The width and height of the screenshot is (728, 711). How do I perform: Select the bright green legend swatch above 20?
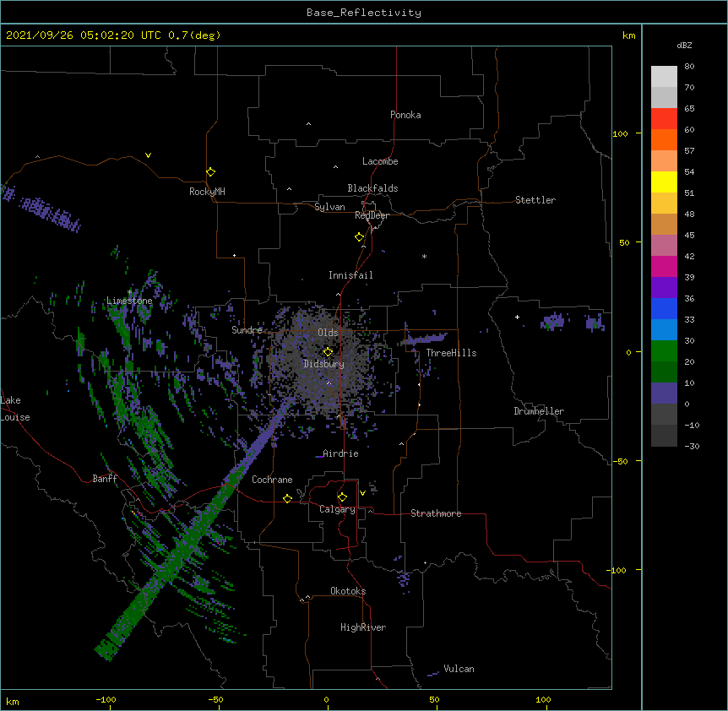tap(664, 351)
